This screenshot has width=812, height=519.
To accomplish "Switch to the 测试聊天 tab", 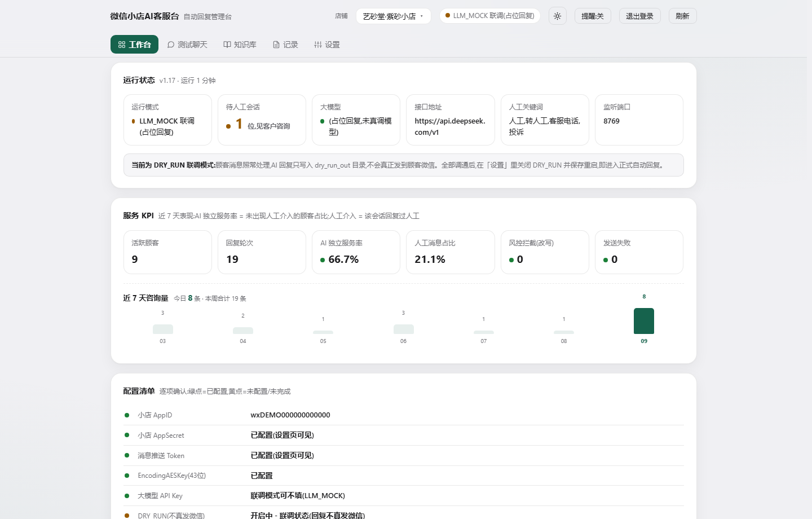I will point(187,45).
